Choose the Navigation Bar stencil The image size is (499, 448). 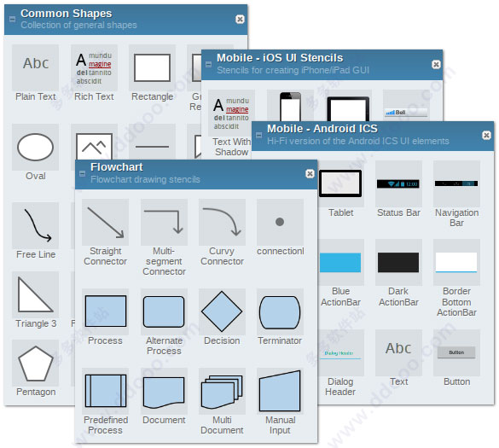[x=456, y=183]
